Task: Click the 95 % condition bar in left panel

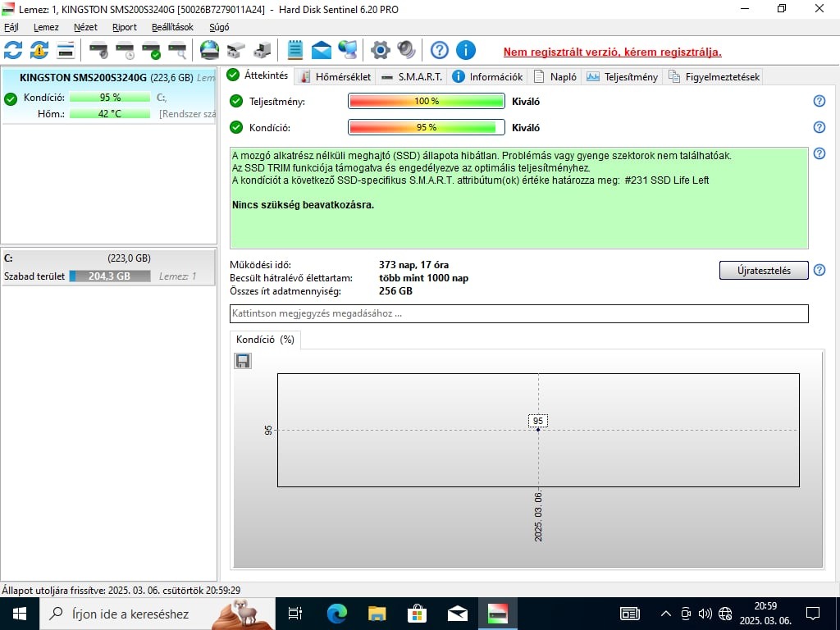Action: (x=110, y=98)
